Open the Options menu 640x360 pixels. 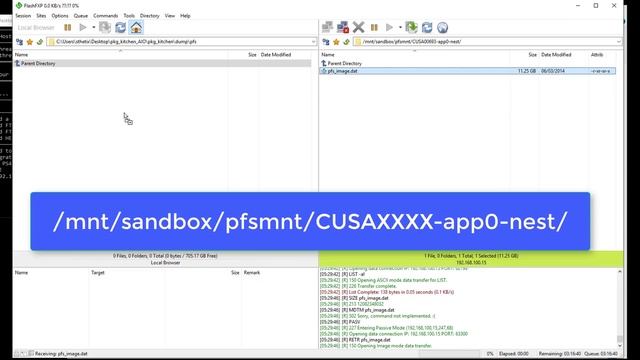[60, 16]
